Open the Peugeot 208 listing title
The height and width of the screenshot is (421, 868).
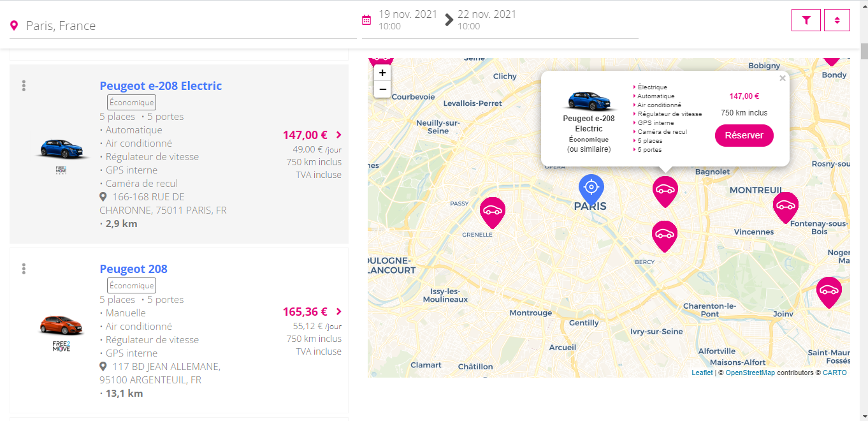pyautogui.click(x=133, y=269)
